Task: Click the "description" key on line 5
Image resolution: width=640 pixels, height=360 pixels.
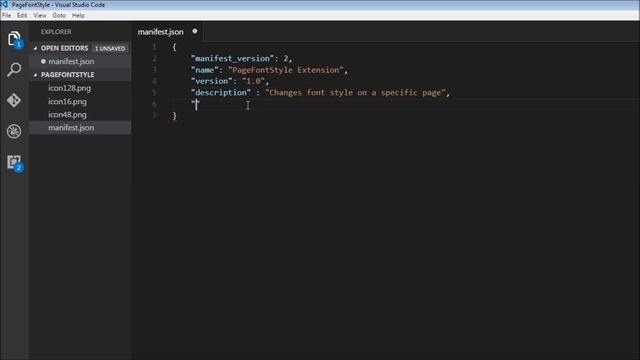Action: 221,93
